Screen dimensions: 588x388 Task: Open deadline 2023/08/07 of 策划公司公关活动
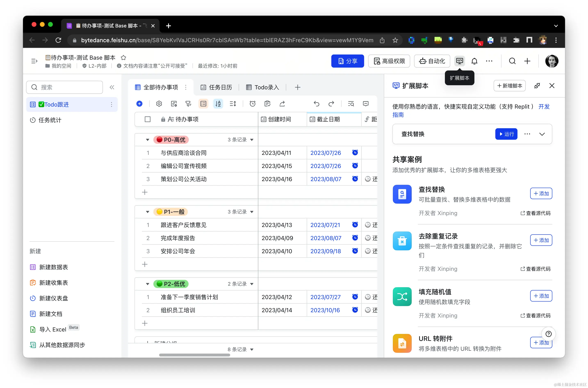pyautogui.click(x=326, y=179)
